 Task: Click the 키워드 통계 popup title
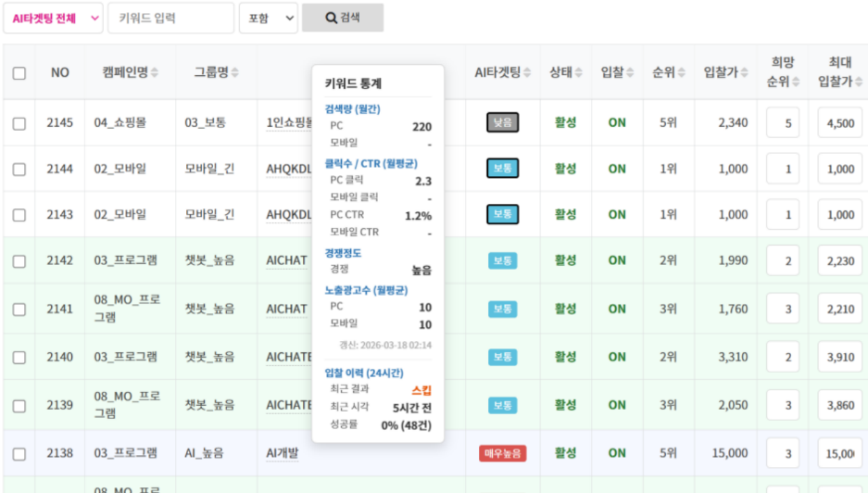[x=353, y=83]
